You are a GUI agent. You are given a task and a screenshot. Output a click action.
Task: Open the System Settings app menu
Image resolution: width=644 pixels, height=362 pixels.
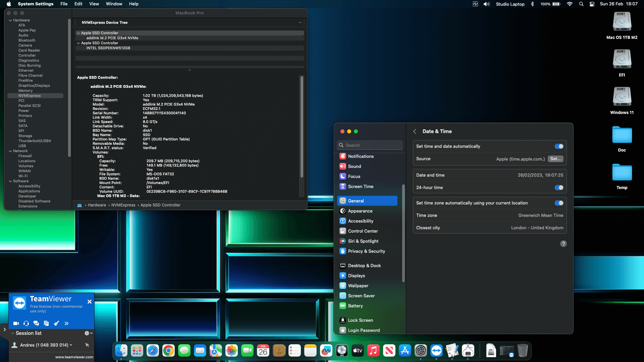(x=36, y=4)
